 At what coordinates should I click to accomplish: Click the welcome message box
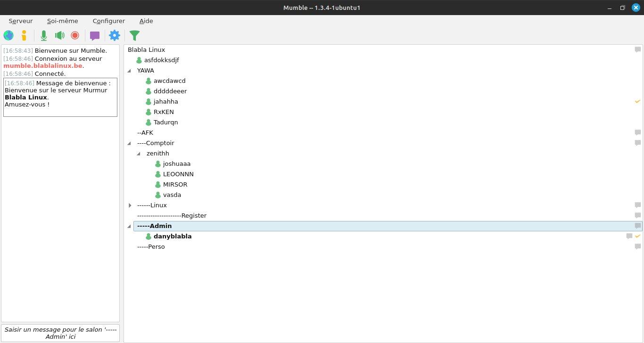pyautogui.click(x=60, y=97)
